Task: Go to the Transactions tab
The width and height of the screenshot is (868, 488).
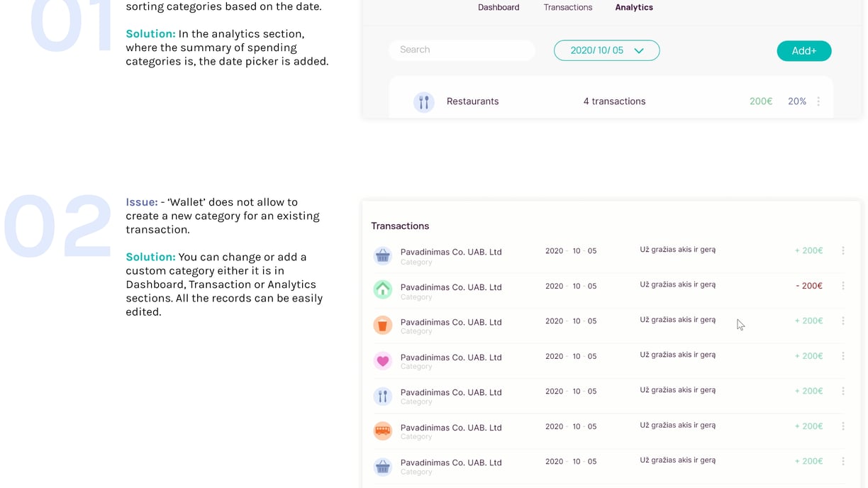Action: (x=568, y=7)
